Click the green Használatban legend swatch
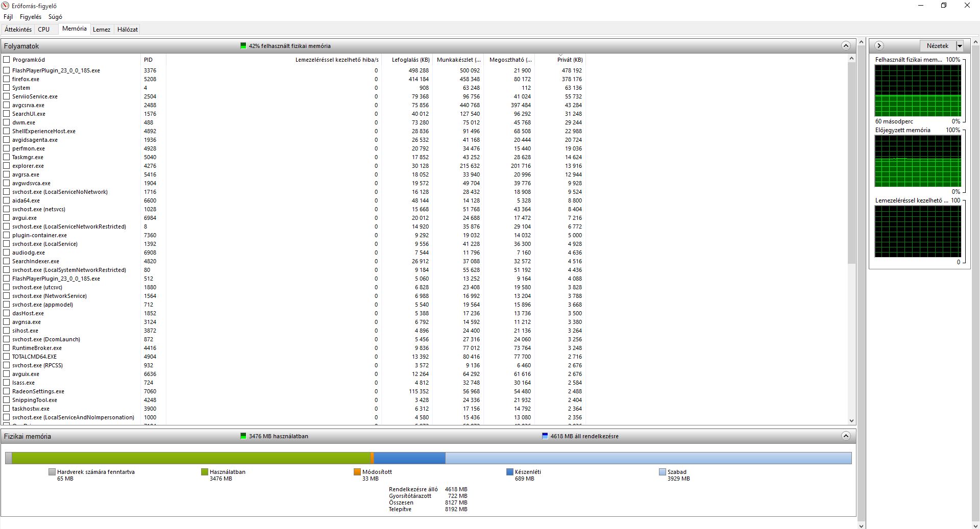980x529 pixels. (x=205, y=472)
